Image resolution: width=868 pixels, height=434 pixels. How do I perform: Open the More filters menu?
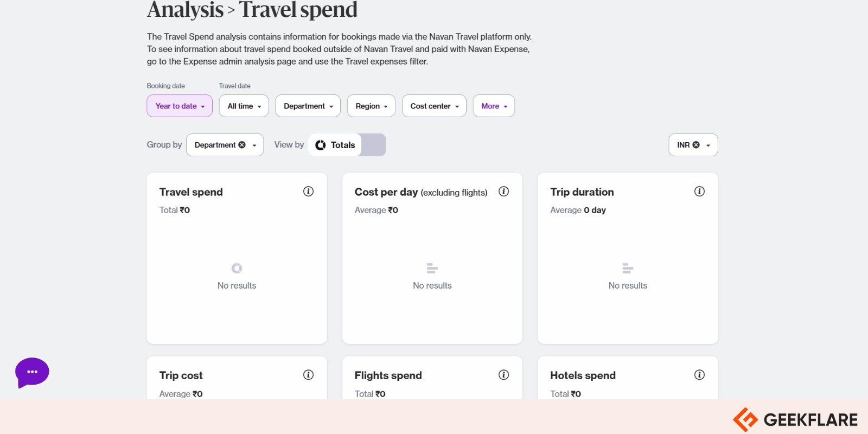[494, 106]
